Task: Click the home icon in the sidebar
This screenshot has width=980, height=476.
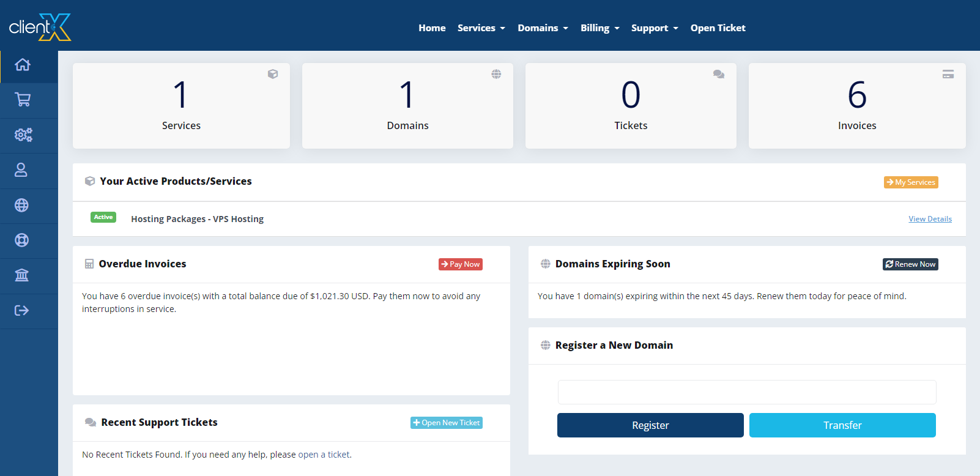Action: (x=23, y=65)
